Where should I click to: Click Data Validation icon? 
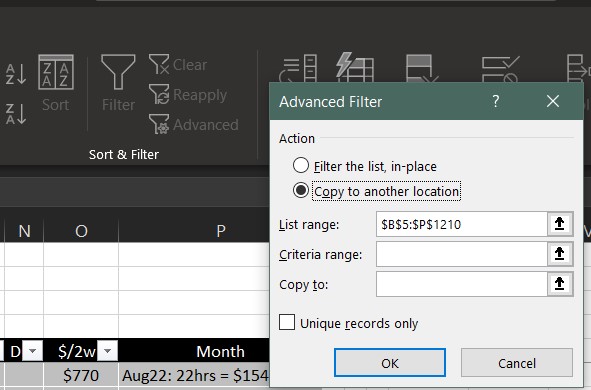pyautogui.click(x=500, y=69)
